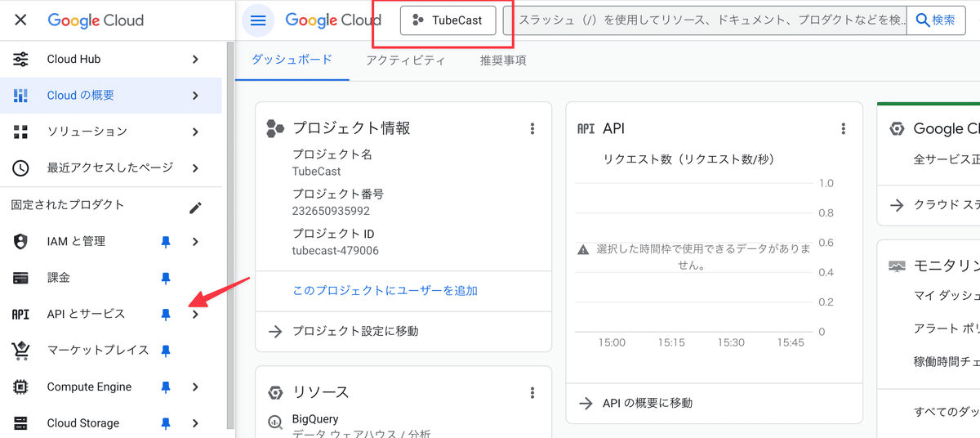Click the プロジェクト情報 hexagon icon
The image size is (980, 438).
click(275, 128)
